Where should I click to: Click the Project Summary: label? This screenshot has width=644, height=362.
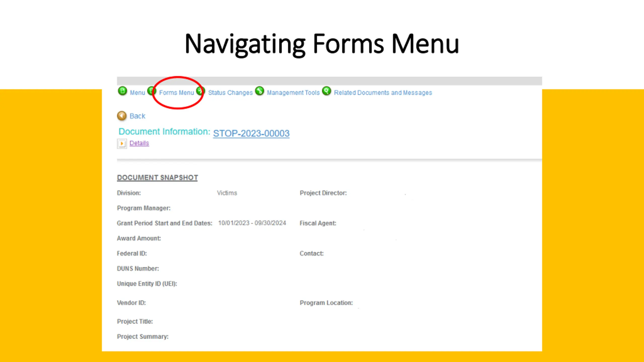pos(143,337)
